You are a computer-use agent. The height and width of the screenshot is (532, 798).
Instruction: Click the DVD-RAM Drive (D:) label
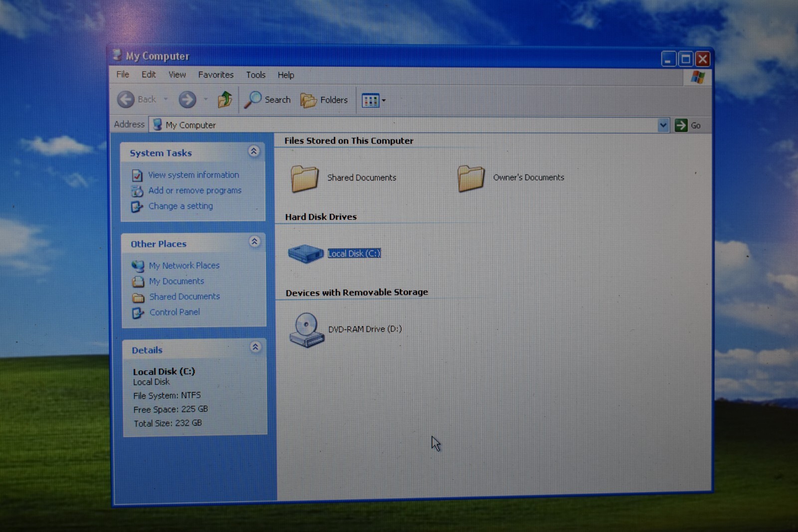pos(365,329)
